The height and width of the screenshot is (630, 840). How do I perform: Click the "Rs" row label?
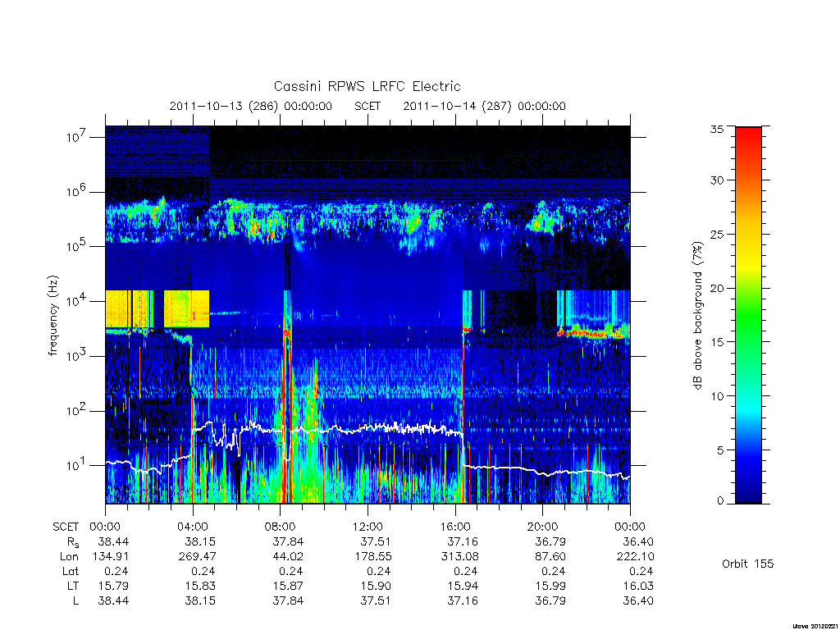pyautogui.click(x=73, y=542)
